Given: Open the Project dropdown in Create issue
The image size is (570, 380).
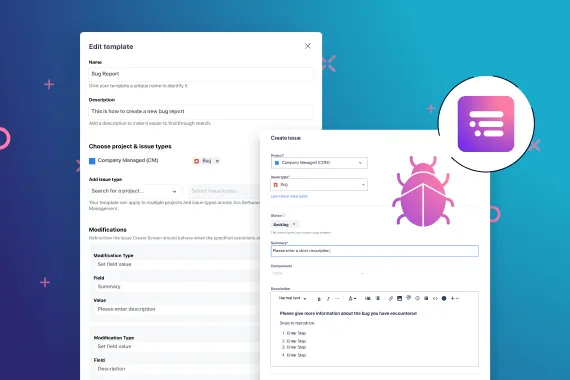Looking at the screenshot, I should tap(319, 163).
